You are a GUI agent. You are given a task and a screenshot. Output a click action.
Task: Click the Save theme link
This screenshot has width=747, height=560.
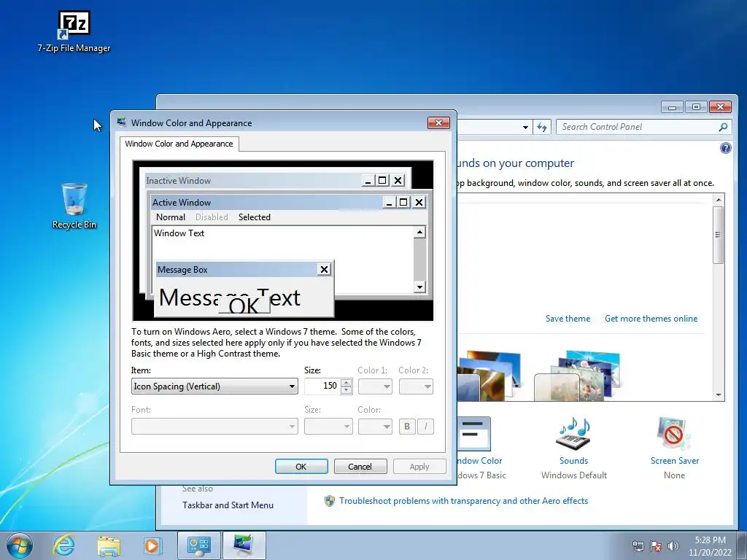568,319
